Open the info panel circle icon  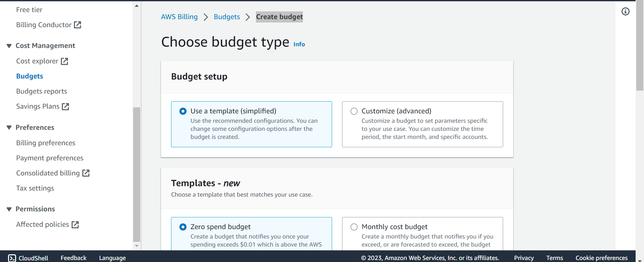point(626,12)
